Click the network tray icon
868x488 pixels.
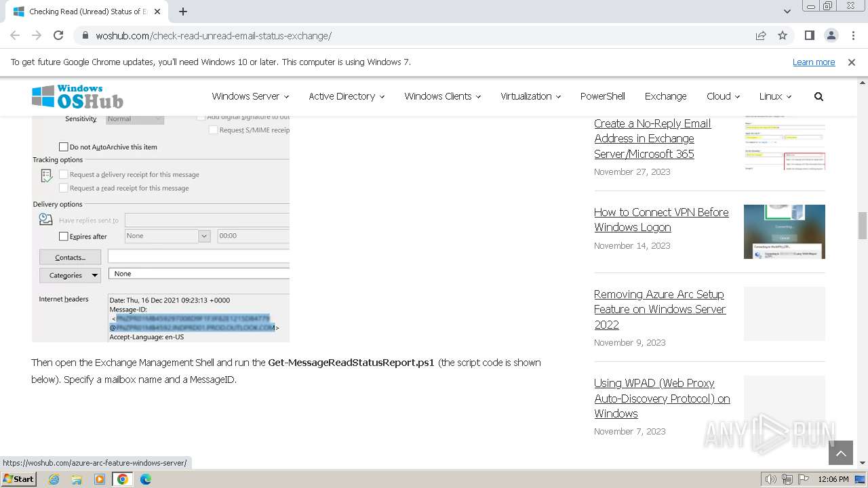pyautogui.click(x=787, y=479)
